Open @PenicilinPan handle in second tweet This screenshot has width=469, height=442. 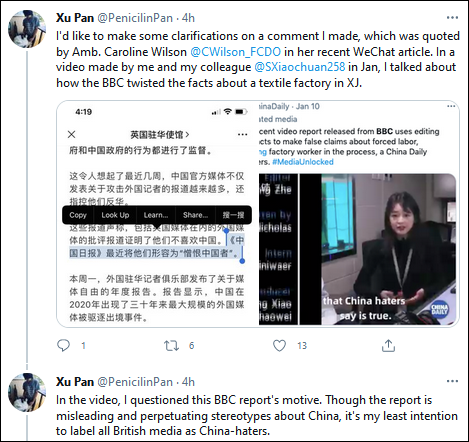(135, 382)
